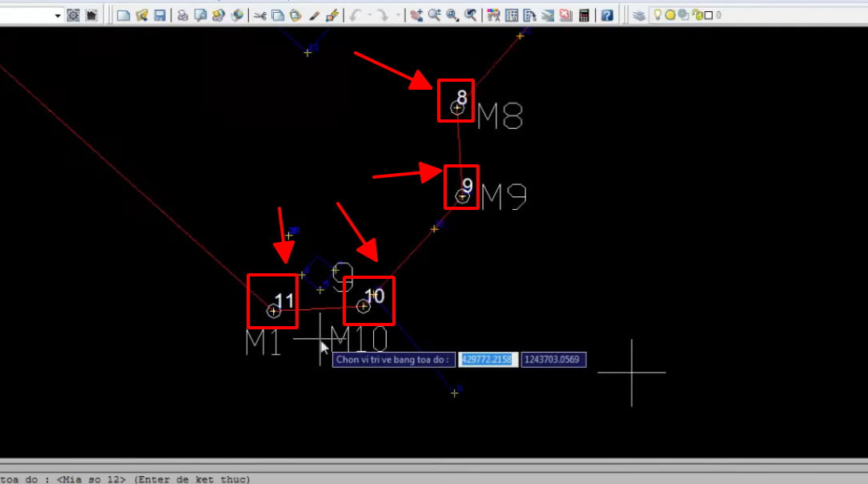Click the M10 label text

(360, 339)
